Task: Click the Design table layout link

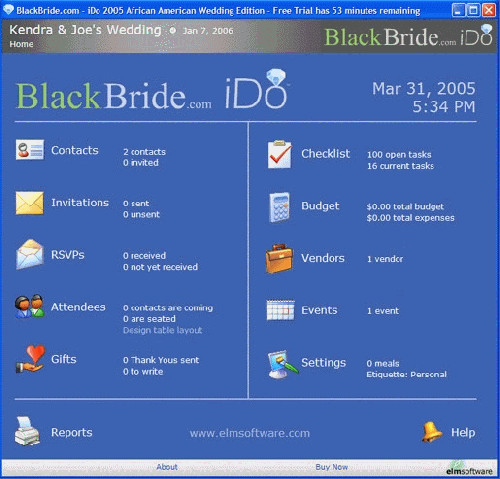Action: coord(162,330)
